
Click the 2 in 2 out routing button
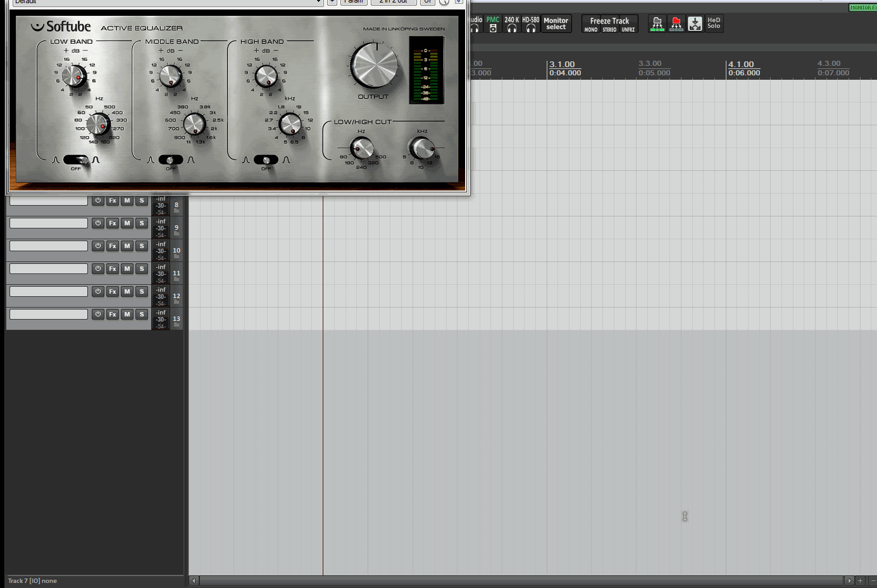click(394, 2)
